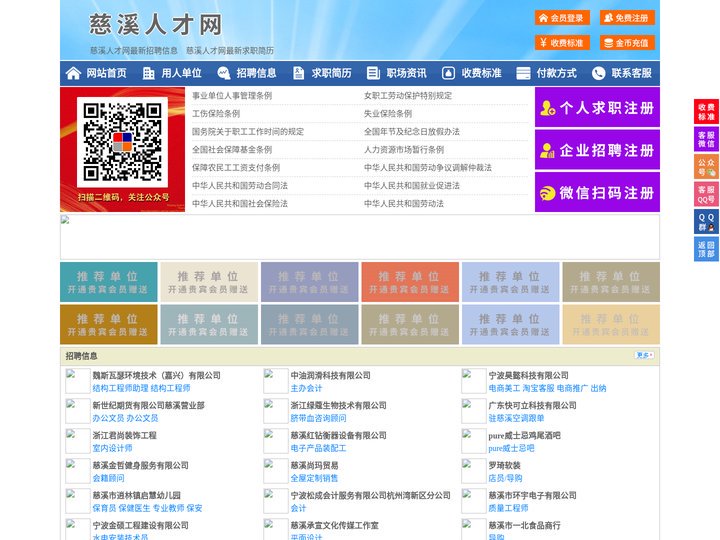Open 中华人民共和国劳动合同法 link
720x540 pixels.
click(240, 186)
